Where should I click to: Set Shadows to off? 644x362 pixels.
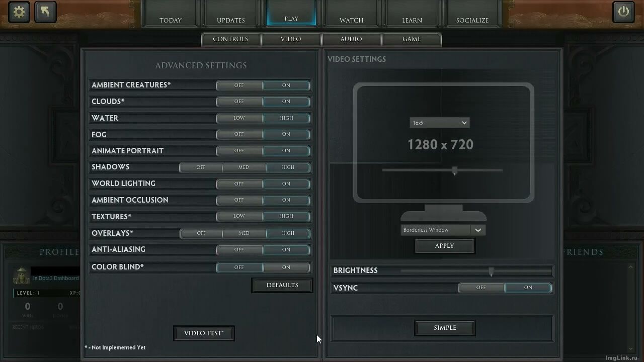(201, 167)
